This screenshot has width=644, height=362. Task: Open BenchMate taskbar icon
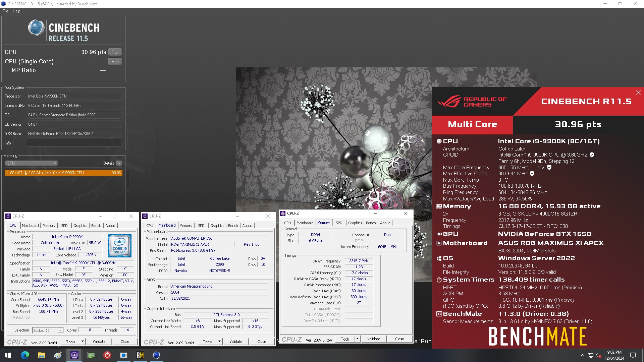(140, 355)
